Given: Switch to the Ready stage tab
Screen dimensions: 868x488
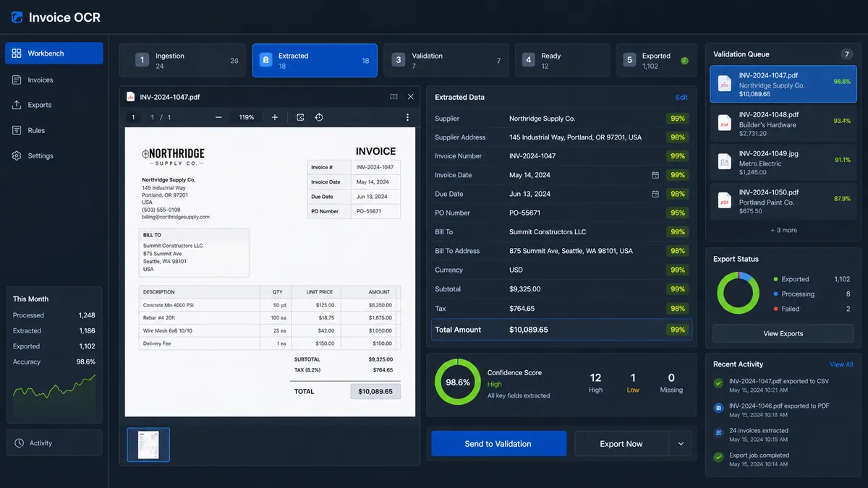Looking at the screenshot, I should 563,61.
